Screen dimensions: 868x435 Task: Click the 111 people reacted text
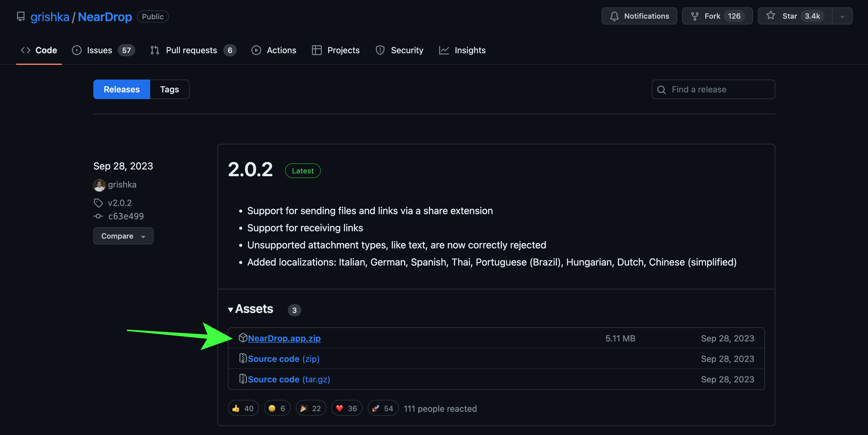(x=440, y=409)
